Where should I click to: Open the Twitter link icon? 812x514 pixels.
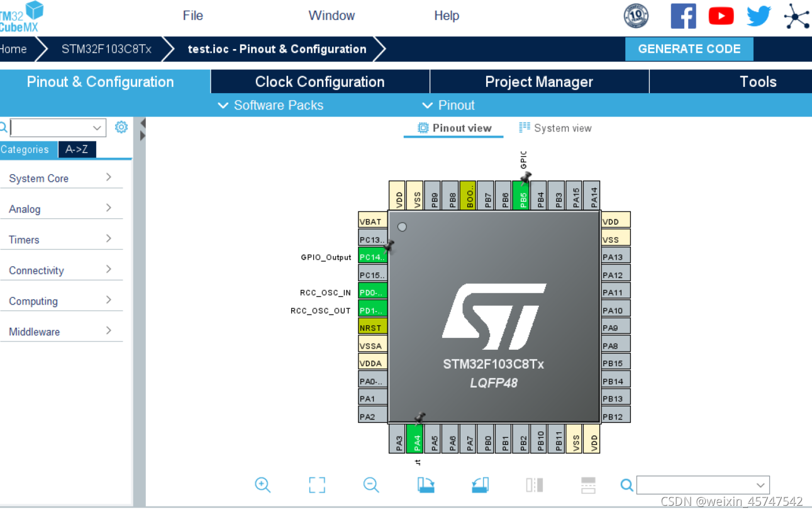(x=759, y=16)
